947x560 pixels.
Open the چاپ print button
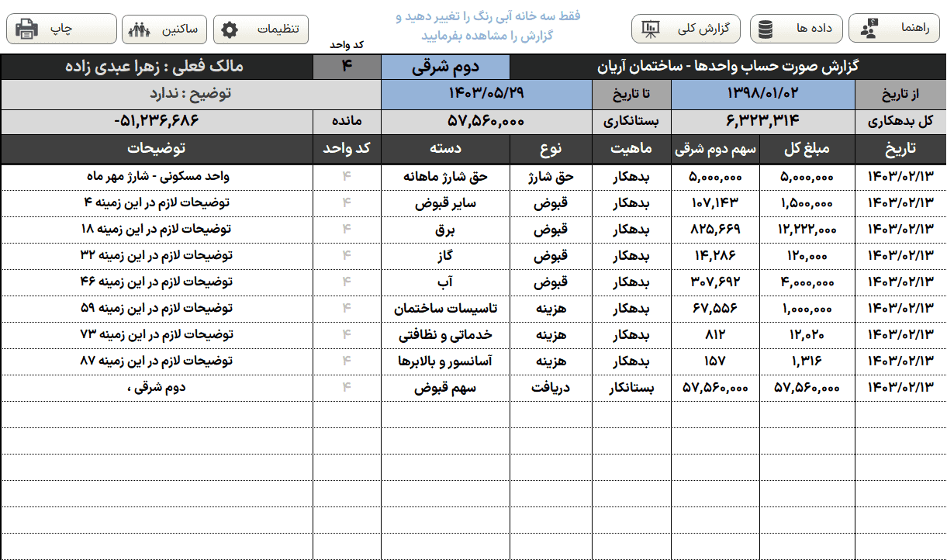(x=62, y=29)
